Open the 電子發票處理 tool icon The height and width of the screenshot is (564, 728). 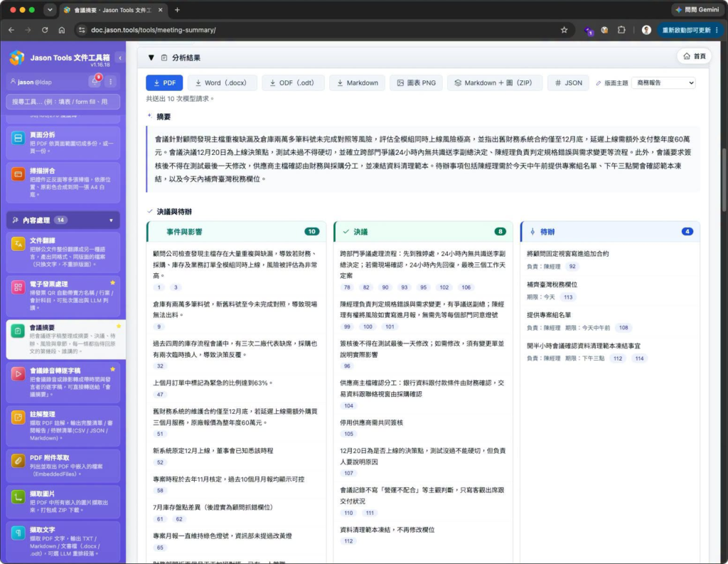coord(18,287)
